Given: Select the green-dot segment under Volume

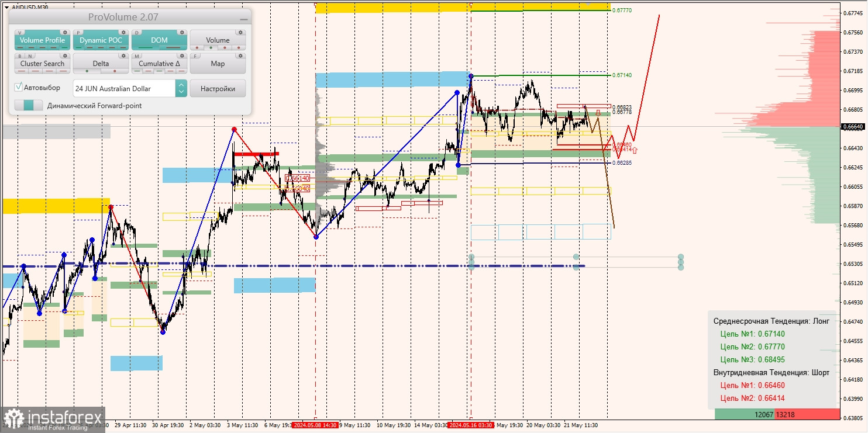Looking at the screenshot, I should click(x=211, y=47).
